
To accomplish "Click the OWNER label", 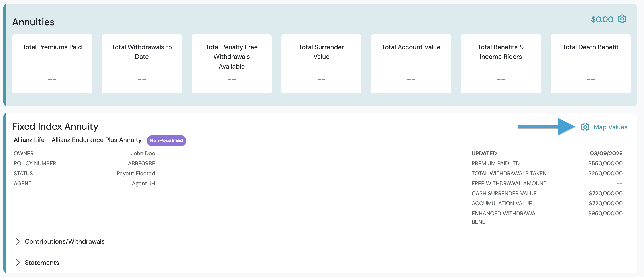I will coord(24,153).
